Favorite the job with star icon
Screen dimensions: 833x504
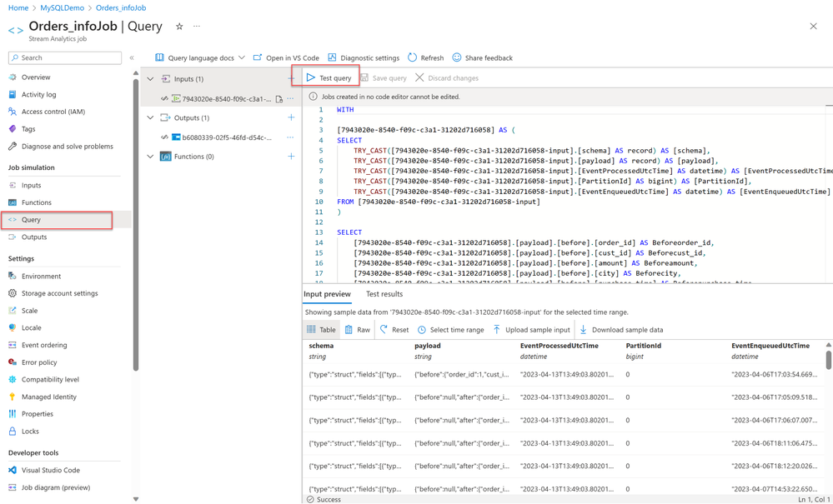(x=179, y=27)
